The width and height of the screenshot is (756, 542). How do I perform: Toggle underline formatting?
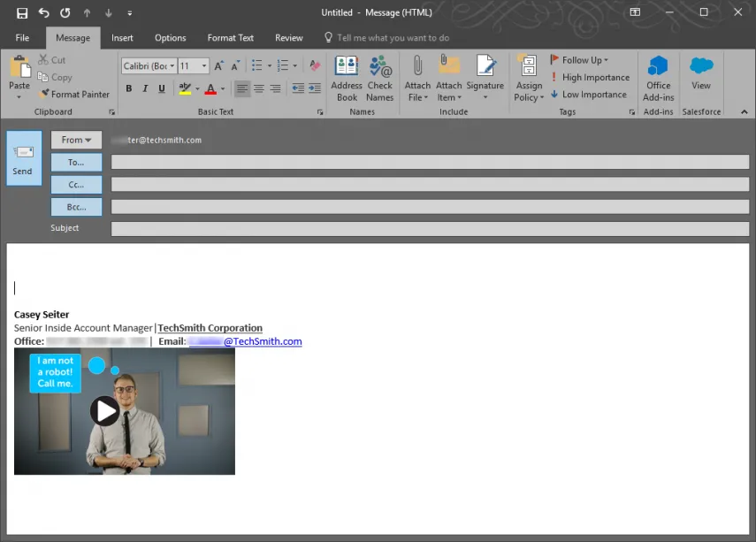162,88
